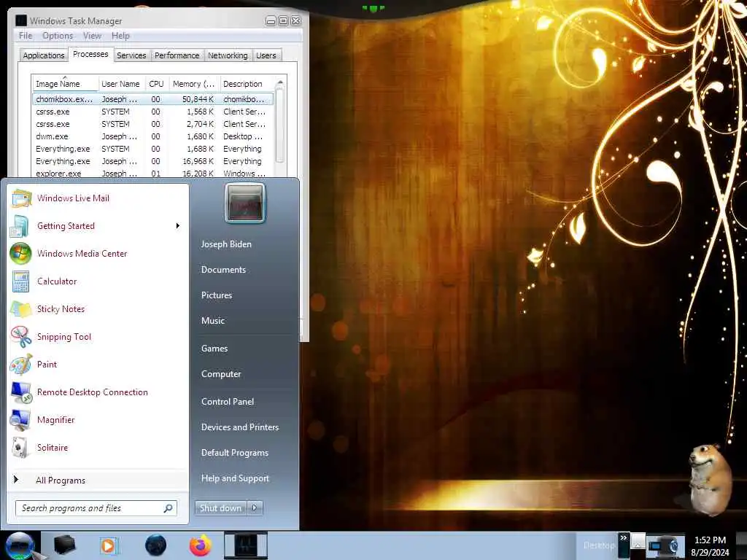The image size is (747, 560).
Task: Open Games explorer
Action: point(214,349)
